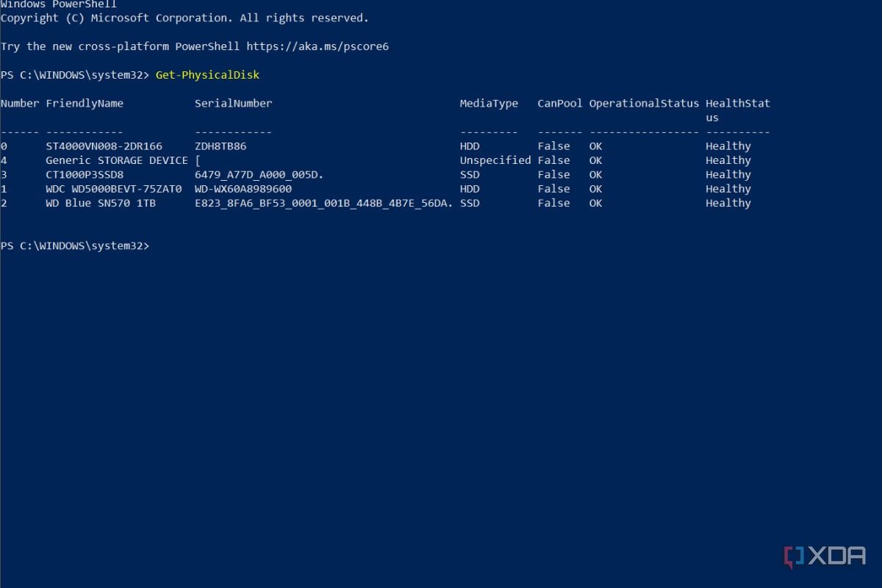The width and height of the screenshot is (882, 588).
Task: Click the https://aka.ms/pscore6 URL text
Action: (318, 46)
